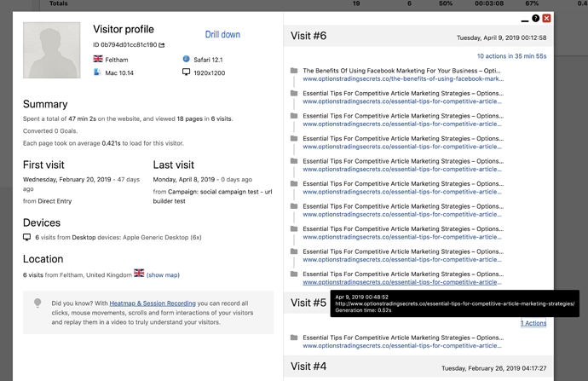Open the show map link

tap(163, 274)
